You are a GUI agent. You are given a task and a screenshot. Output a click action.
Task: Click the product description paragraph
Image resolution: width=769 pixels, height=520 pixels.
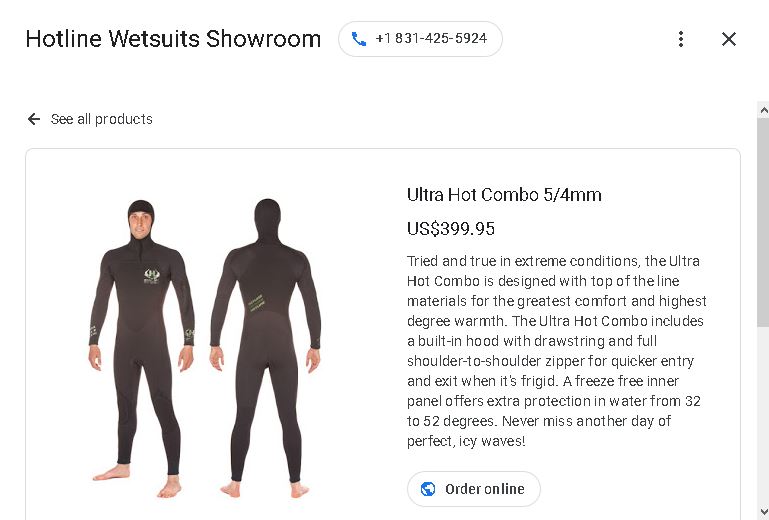[557, 351]
